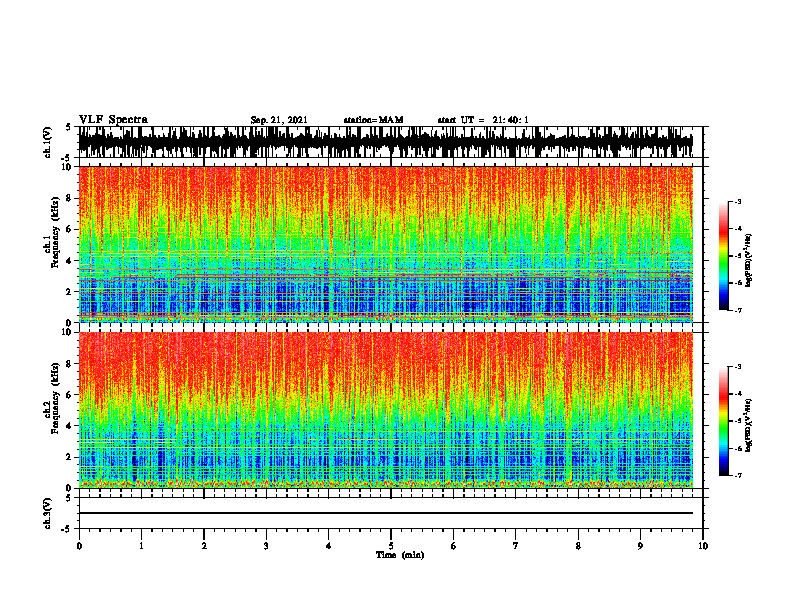Click the ch.2 colorbar log(PSD) label
Screen dimensions: 792x612
749,425
